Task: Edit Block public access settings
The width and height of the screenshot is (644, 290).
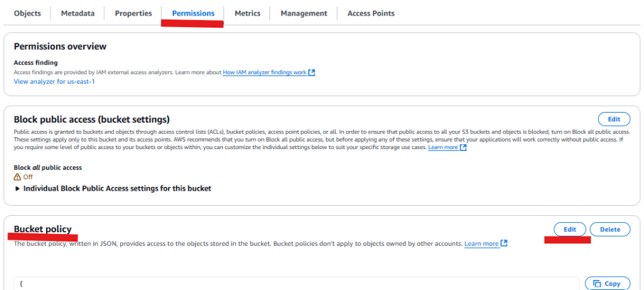Action: coord(613,119)
